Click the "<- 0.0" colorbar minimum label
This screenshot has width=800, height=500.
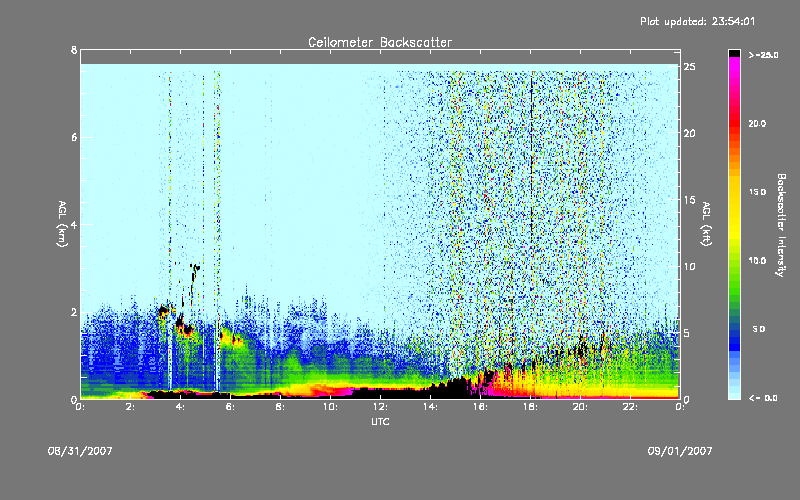[763, 398]
